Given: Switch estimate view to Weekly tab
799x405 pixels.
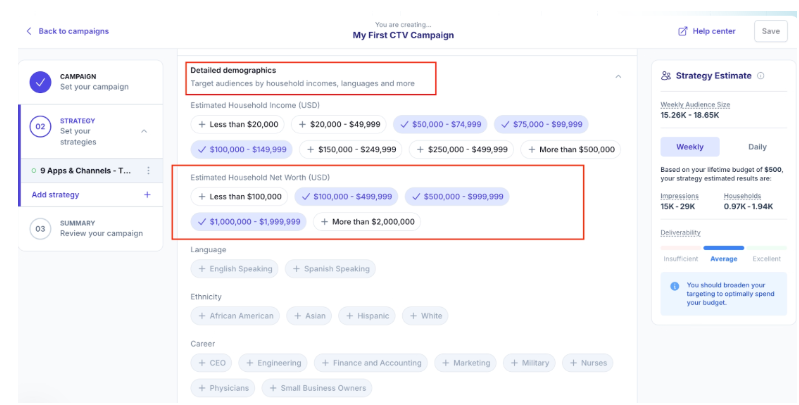Looking at the screenshot, I should point(690,147).
